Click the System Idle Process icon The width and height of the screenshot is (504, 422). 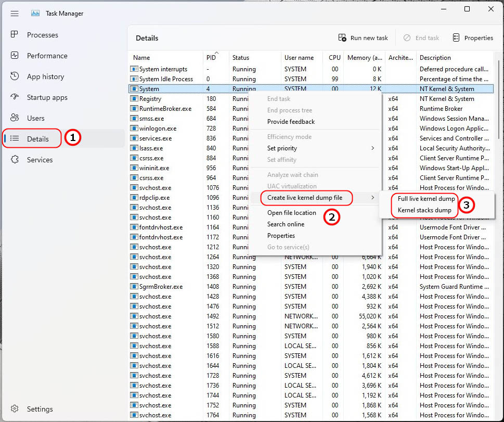point(134,79)
